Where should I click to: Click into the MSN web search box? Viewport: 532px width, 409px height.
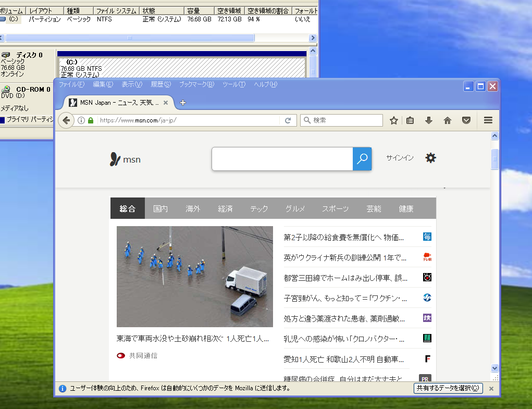click(282, 159)
